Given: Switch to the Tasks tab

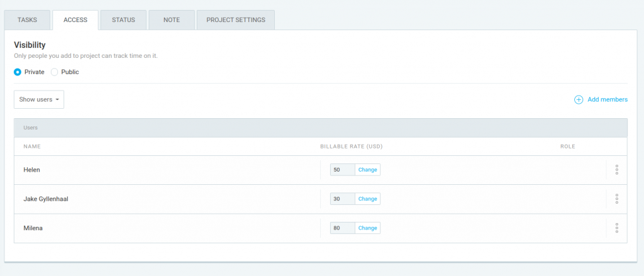Looking at the screenshot, I should tap(28, 20).
